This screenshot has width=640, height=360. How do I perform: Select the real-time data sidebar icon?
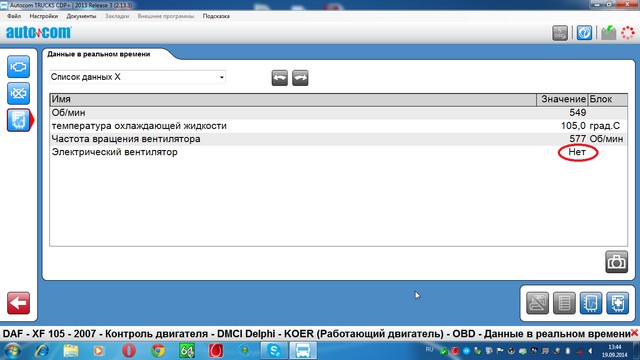tap(18, 120)
